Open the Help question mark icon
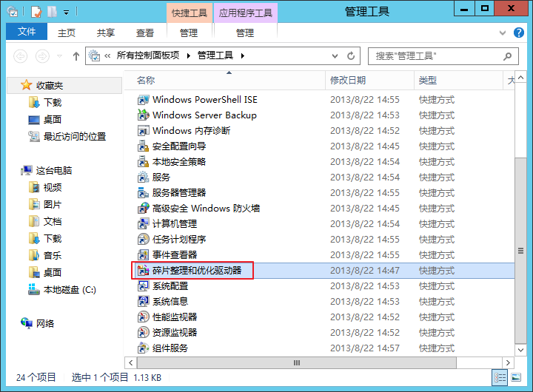Viewport: 533px width, 392px height. pyautogui.click(x=519, y=33)
